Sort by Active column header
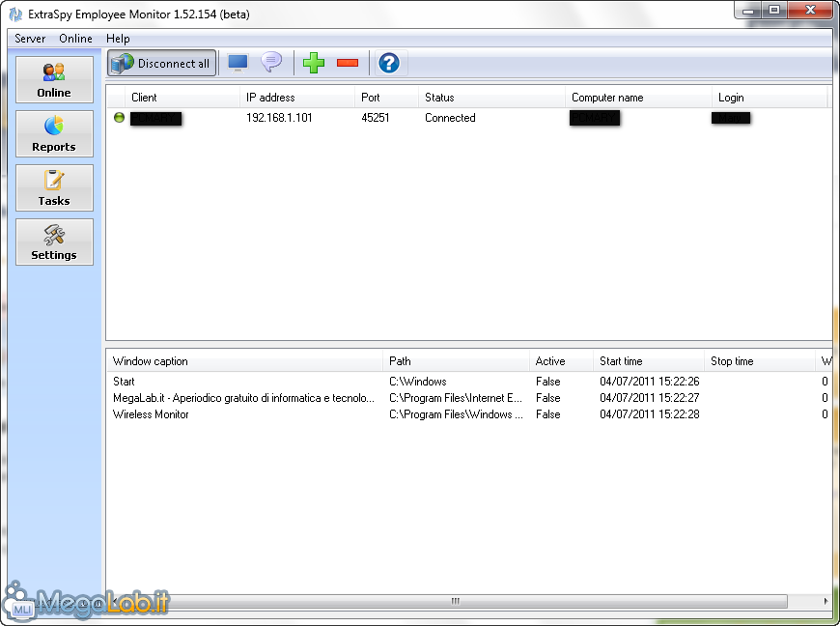 click(x=561, y=361)
